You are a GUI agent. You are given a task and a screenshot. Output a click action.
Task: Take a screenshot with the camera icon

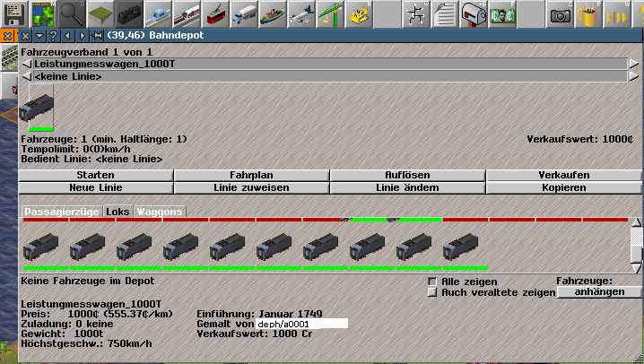[561, 13]
